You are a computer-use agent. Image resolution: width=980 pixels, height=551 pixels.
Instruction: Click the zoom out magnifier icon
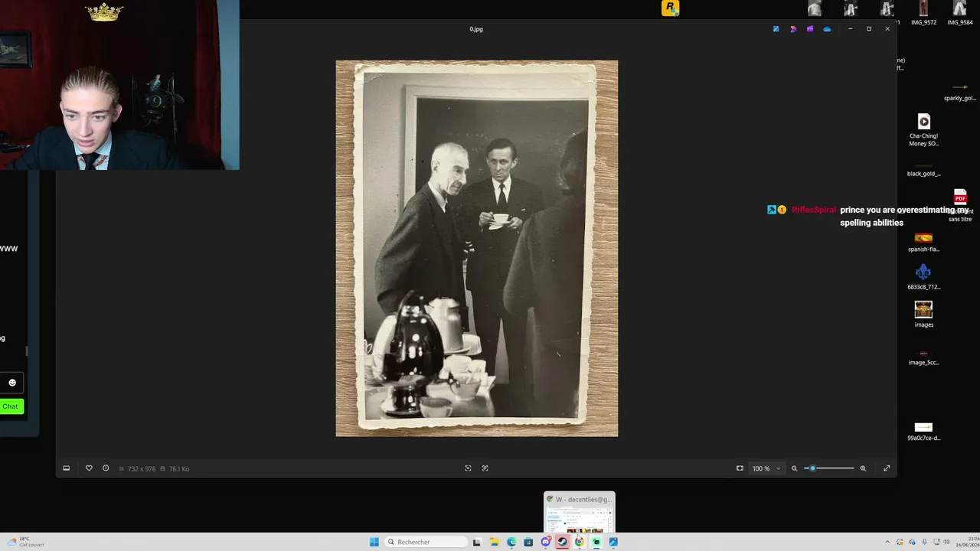click(x=794, y=468)
